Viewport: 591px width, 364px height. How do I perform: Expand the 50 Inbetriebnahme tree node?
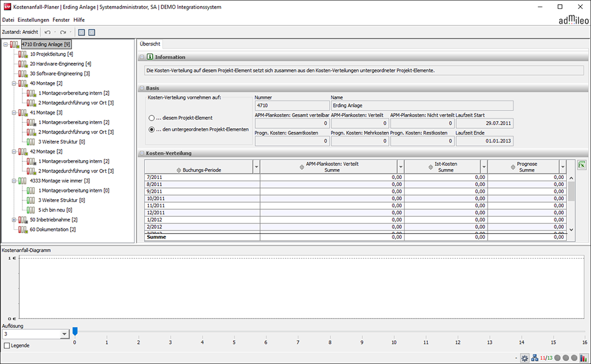[14, 220]
